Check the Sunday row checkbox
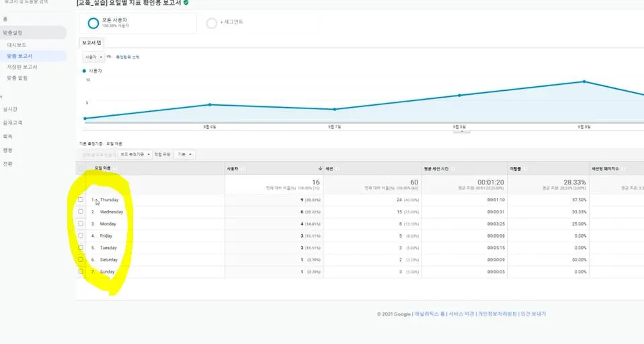The width and height of the screenshot is (644, 344). coord(81,271)
